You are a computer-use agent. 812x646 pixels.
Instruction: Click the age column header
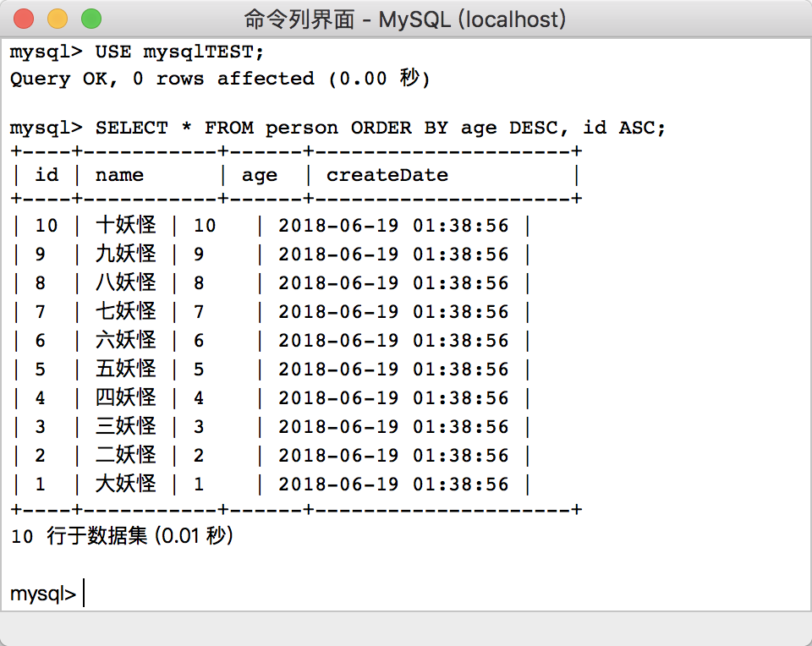[259, 176]
